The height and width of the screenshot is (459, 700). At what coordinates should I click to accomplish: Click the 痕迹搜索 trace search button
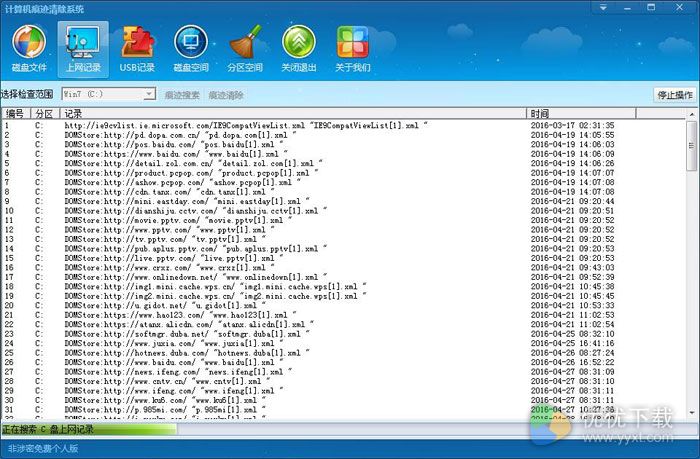tap(182, 95)
